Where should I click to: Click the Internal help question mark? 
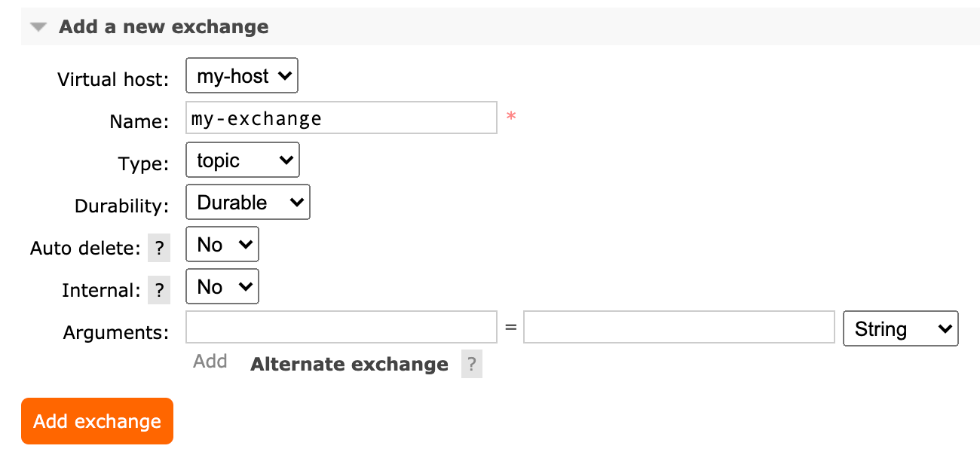158,290
